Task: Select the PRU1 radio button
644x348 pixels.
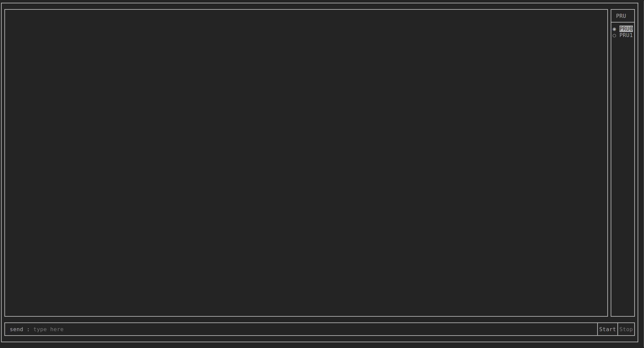Action: click(x=622, y=35)
